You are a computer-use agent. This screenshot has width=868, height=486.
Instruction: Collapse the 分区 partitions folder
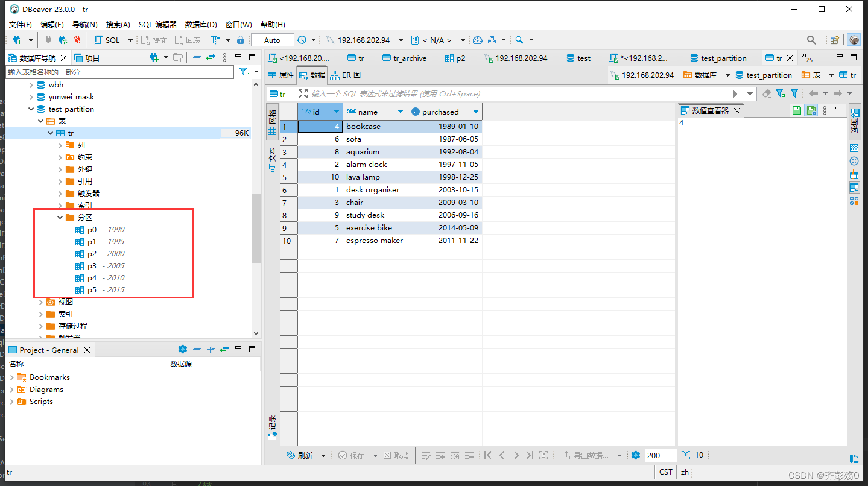[60, 217]
